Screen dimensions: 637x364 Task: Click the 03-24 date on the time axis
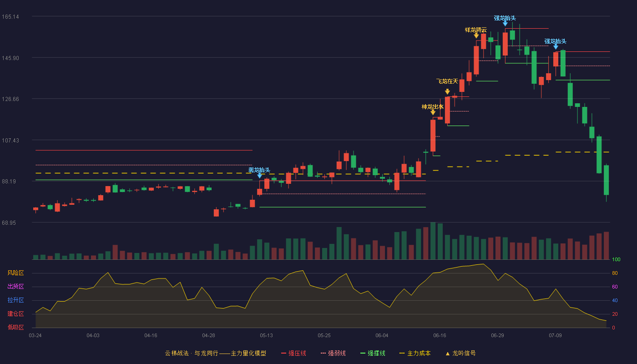[x=35, y=335]
